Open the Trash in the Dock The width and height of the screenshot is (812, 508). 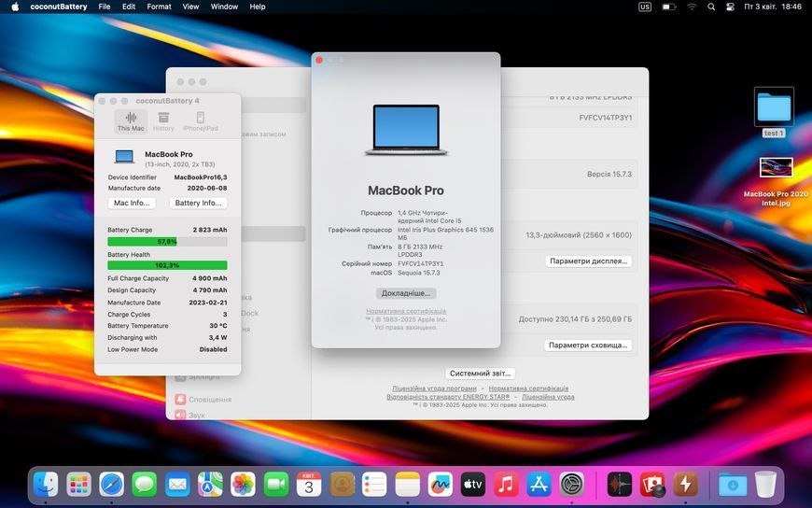(765, 485)
